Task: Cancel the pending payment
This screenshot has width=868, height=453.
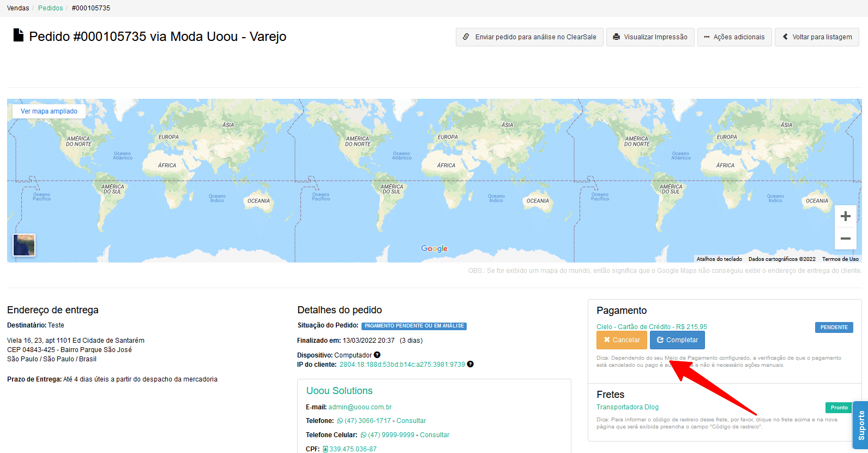Action: coord(622,340)
